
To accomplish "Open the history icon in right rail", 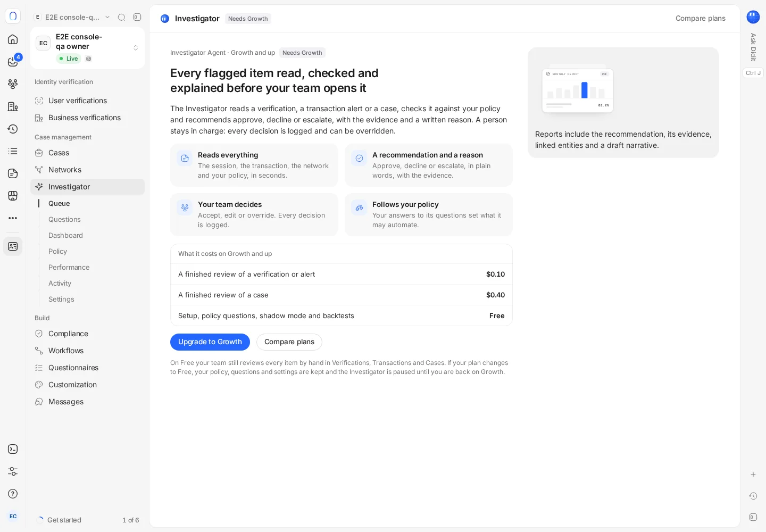I will pyautogui.click(x=753, y=496).
